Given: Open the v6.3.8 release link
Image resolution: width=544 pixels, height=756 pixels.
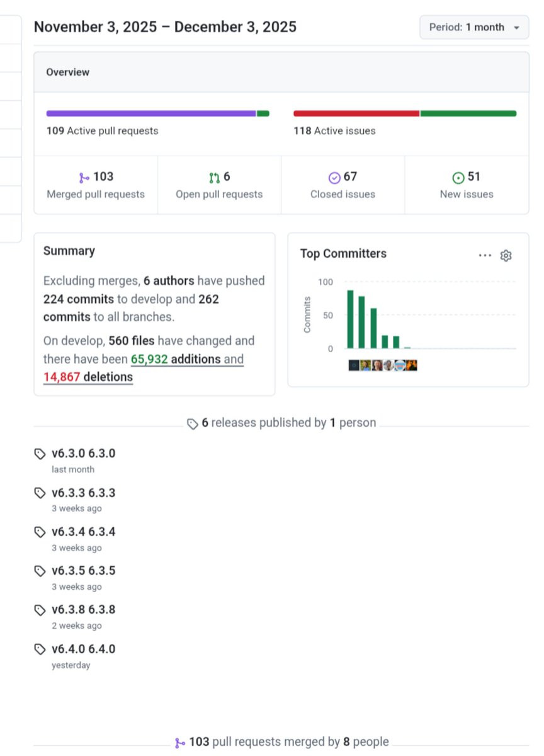Looking at the screenshot, I should pyautogui.click(x=83, y=610).
